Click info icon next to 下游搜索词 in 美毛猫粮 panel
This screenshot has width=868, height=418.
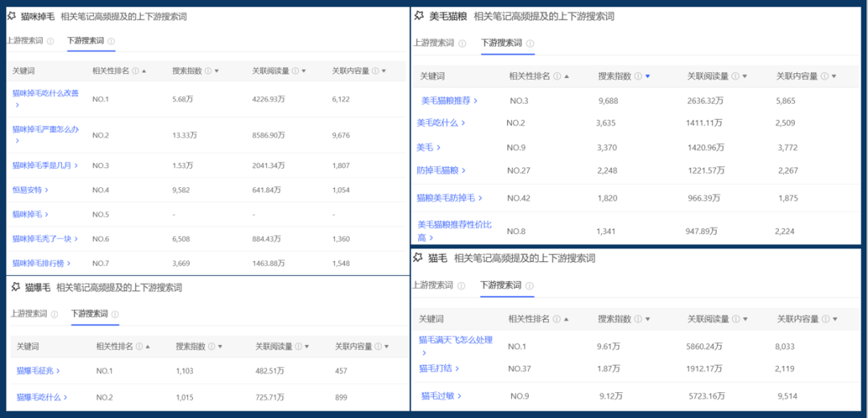coord(530,43)
